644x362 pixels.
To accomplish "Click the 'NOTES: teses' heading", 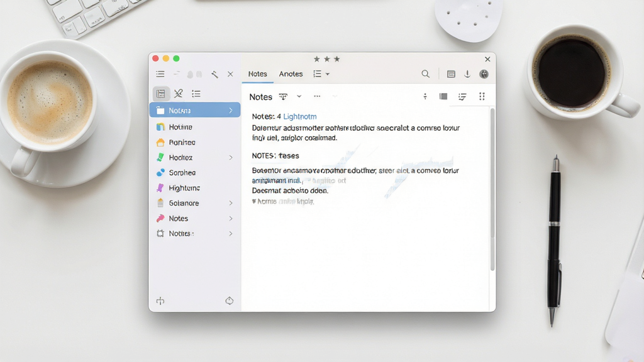I will 275,156.
